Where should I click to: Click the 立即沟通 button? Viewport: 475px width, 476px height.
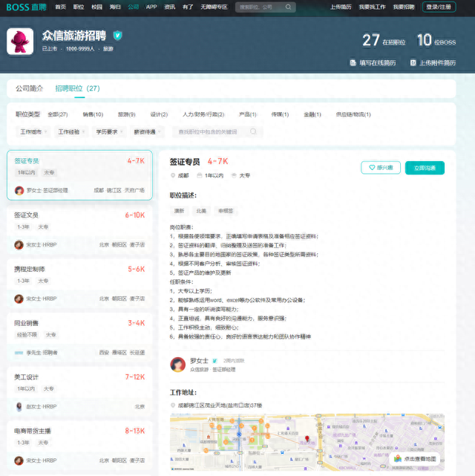(x=425, y=168)
